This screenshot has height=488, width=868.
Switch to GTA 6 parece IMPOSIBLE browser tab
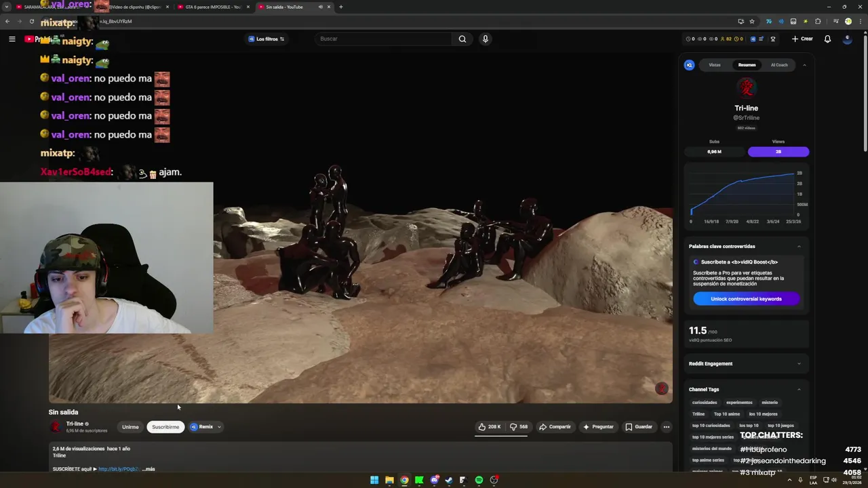point(214,7)
